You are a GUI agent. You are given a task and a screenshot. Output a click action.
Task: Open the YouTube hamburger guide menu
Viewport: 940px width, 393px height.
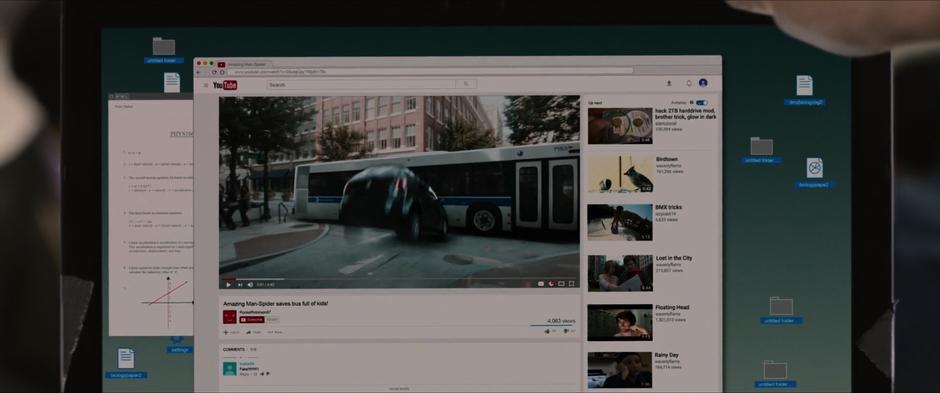point(206,85)
